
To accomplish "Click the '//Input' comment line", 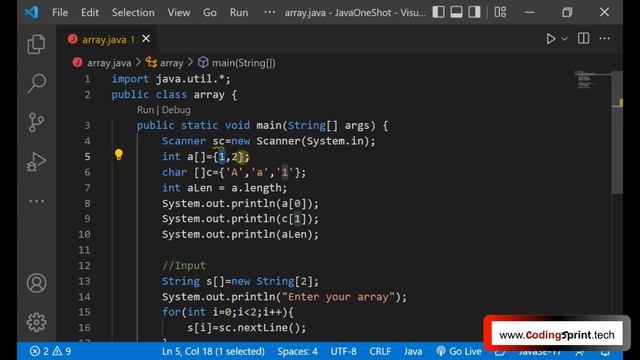I will click(184, 266).
